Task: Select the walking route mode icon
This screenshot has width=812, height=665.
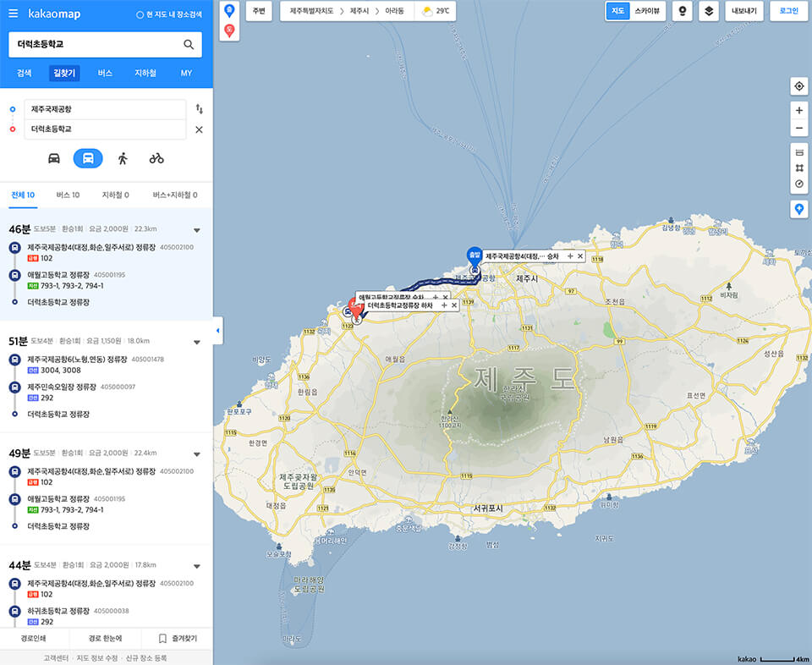Action: pos(123,158)
